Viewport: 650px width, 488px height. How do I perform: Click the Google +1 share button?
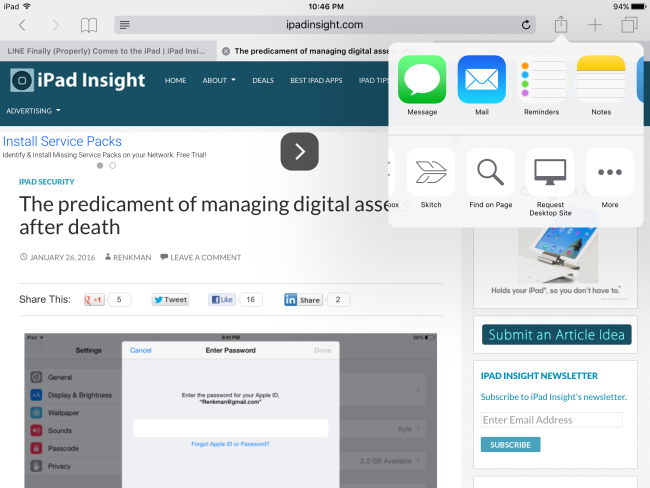[x=94, y=299]
